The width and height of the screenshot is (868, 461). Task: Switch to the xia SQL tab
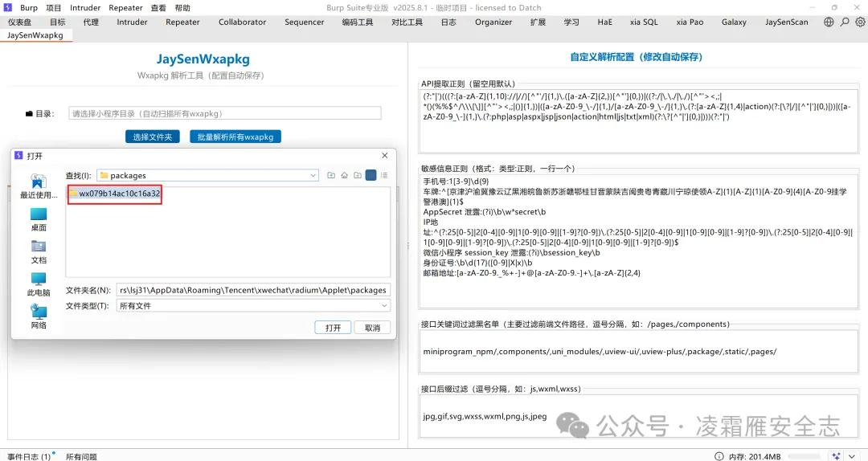click(x=644, y=22)
